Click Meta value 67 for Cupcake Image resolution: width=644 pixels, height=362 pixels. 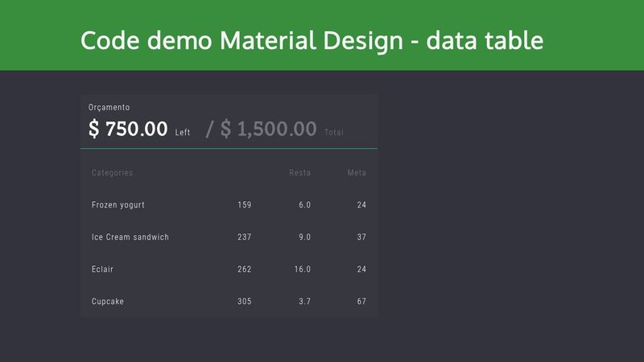pos(361,302)
